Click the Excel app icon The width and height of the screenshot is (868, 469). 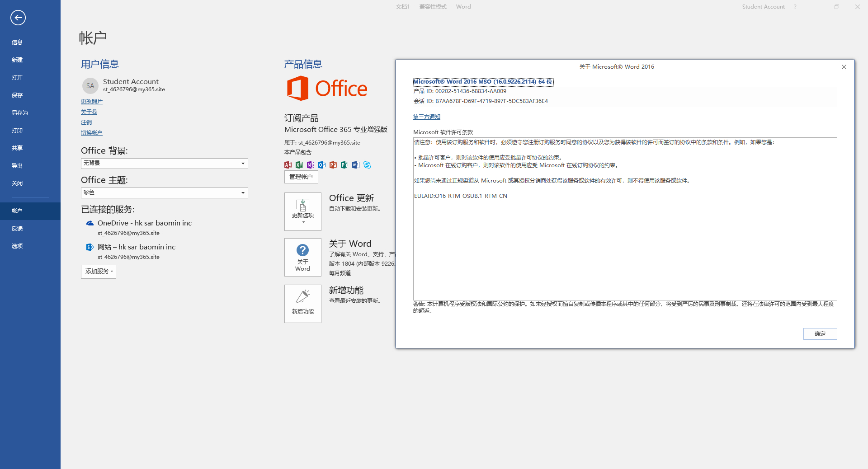(x=299, y=165)
